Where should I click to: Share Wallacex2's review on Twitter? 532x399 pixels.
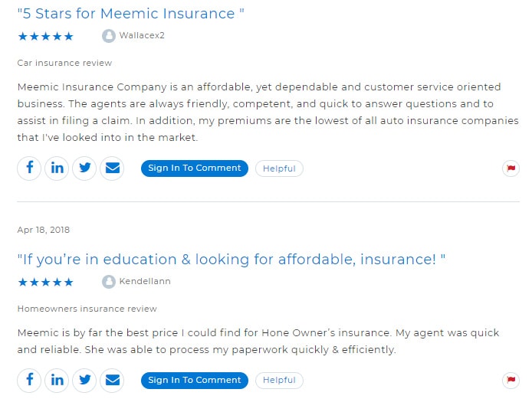coord(84,168)
